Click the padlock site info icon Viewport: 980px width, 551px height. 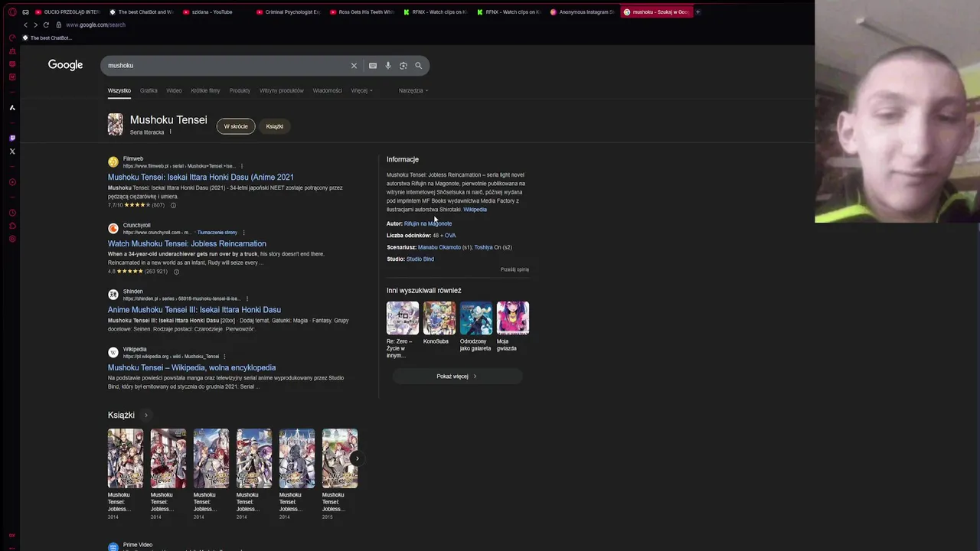pos(58,24)
